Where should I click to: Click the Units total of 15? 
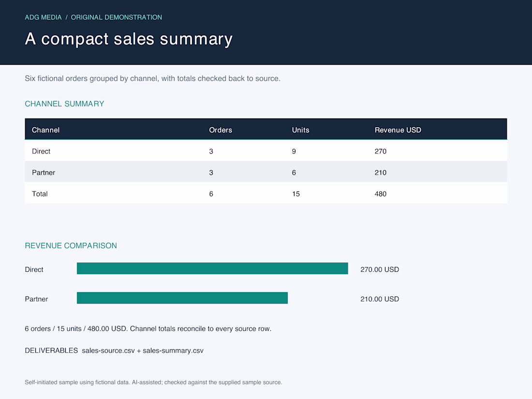(296, 194)
